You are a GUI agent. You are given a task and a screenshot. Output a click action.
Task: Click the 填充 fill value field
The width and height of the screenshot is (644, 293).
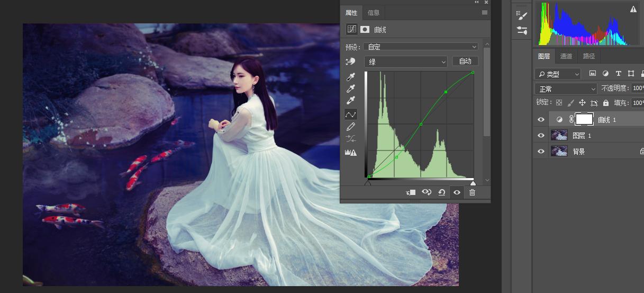coord(637,103)
